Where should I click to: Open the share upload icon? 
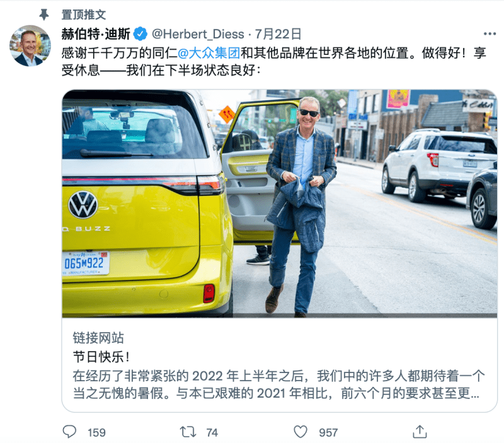(420, 432)
